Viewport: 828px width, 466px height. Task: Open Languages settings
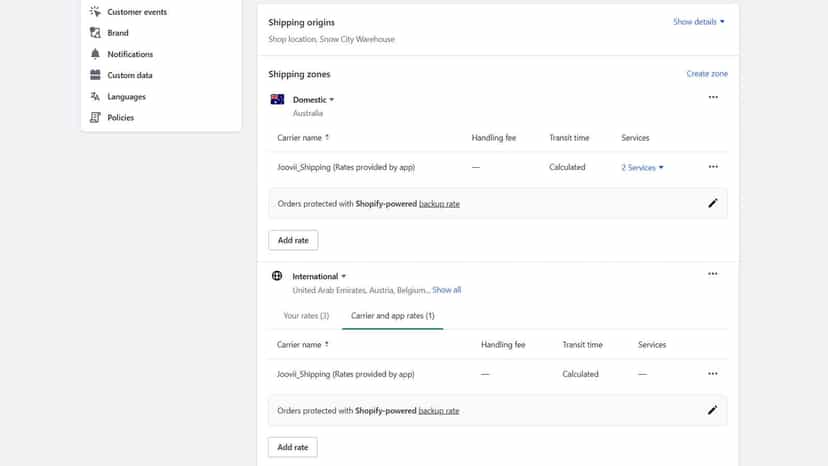click(126, 97)
